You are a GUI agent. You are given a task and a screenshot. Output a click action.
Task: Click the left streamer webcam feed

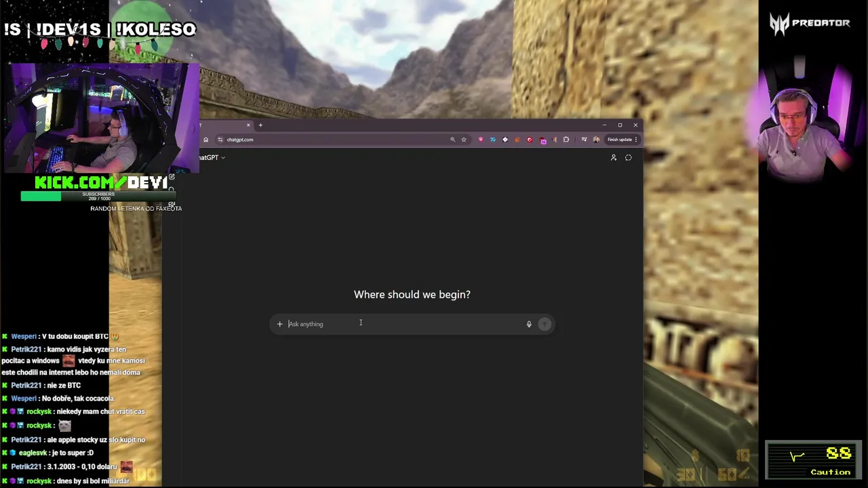coord(102,119)
